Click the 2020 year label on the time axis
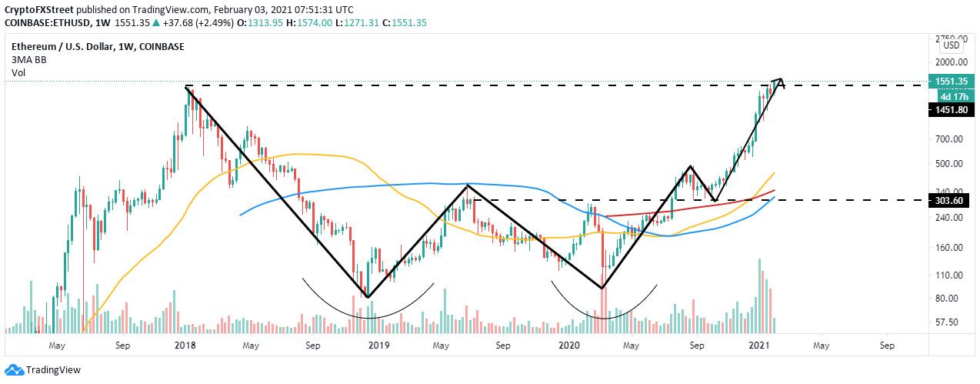The image size is (980, 384). (x=568, y=346)
